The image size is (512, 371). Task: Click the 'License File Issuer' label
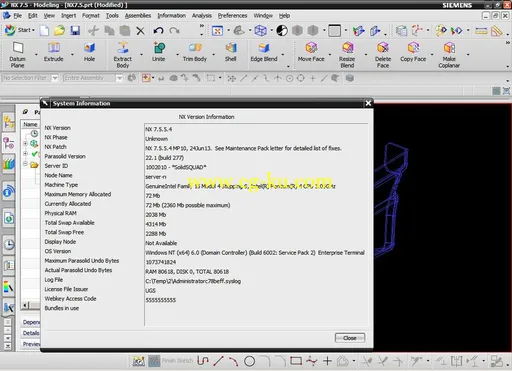66,289
